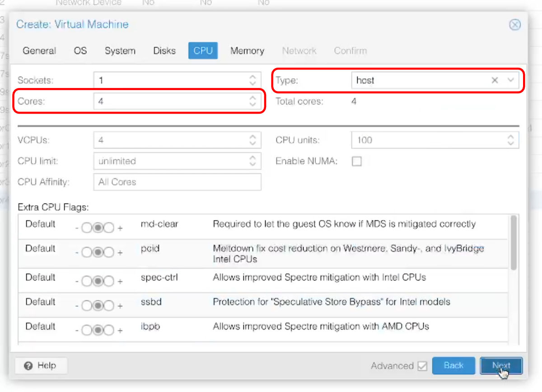Turn on the ssbd CPU flag

point(109,306)
